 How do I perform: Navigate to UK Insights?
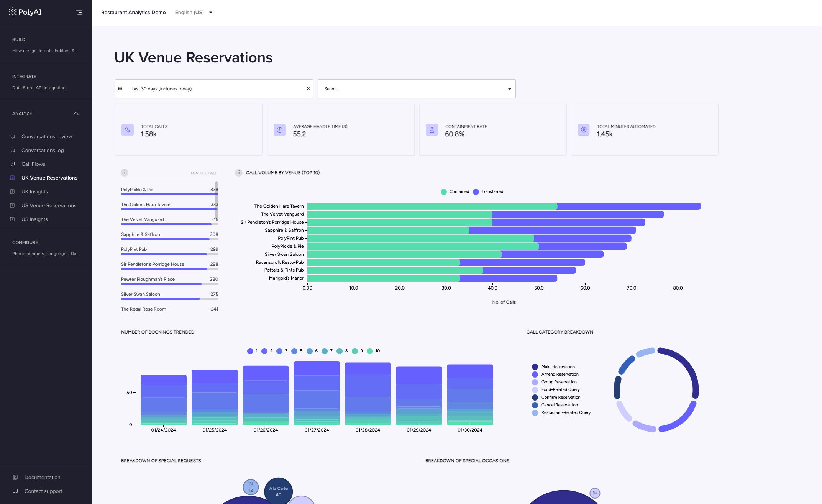(34, 191)
